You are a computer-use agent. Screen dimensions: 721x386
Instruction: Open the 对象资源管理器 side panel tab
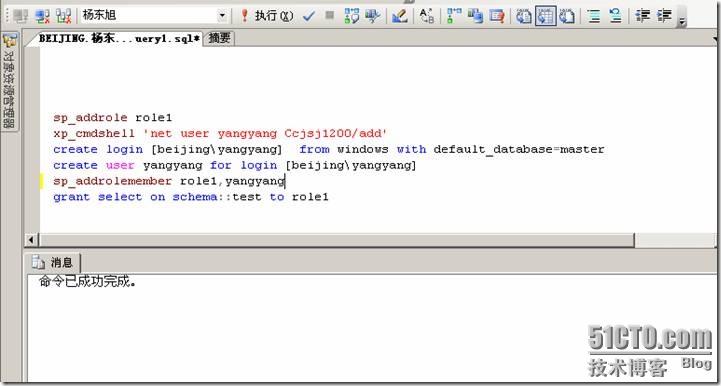9,81
